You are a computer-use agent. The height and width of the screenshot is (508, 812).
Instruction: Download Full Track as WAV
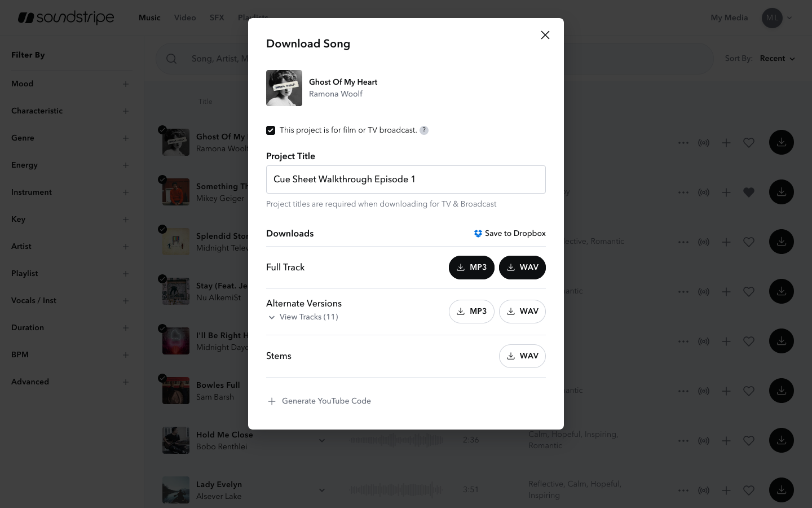522,268
